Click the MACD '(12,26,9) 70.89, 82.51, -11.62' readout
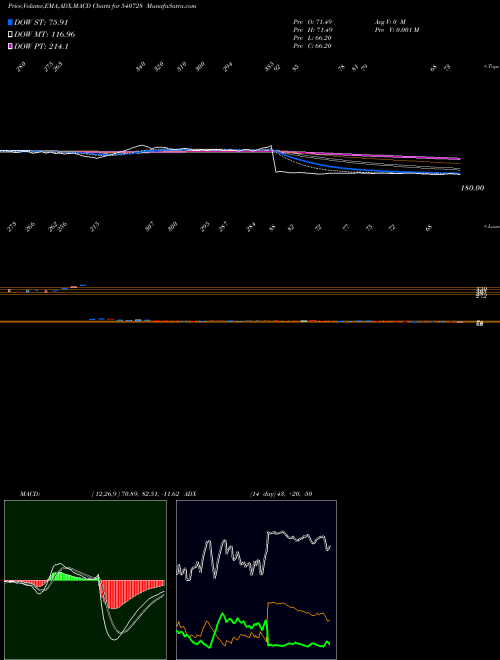This screenshot has width=500, height=660. (136, 493)
